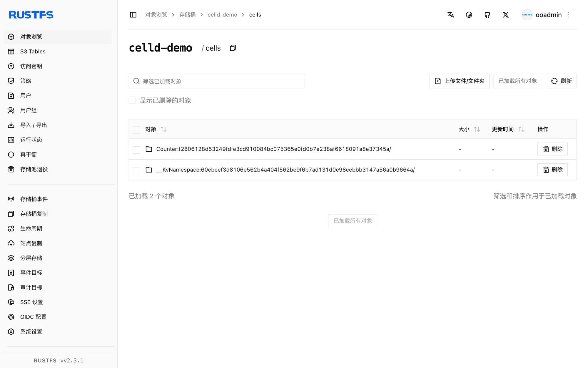Click the celld-demo bucket title
Image resolution: width=588 pixels, height=368 pixels.
[161, 48]
